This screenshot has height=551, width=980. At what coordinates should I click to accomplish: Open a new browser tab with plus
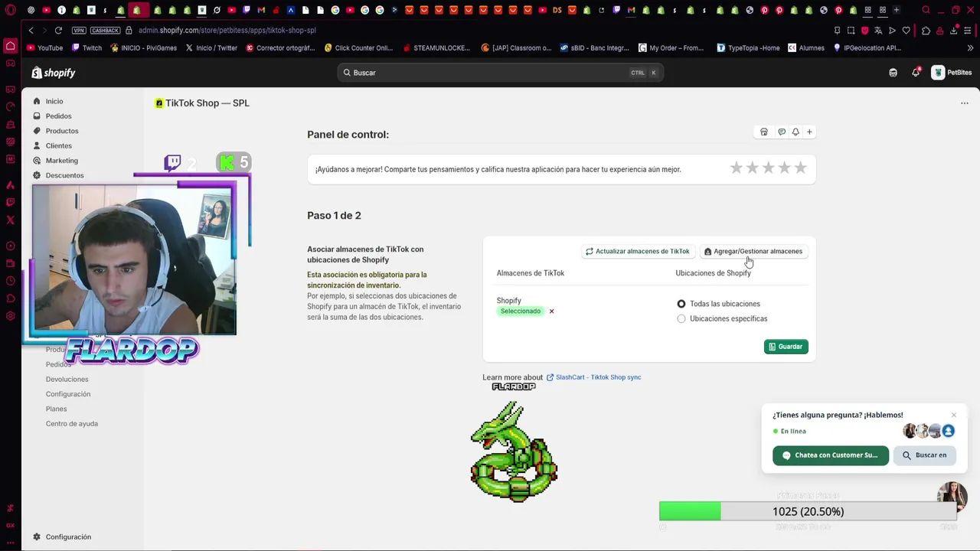(897, 10)
